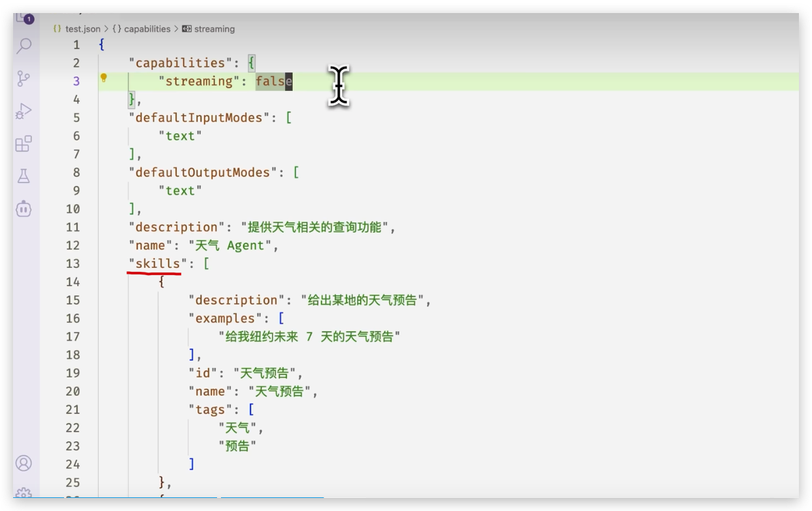Viewport: 812px width, 511px height.
Task: Click the "examples" key
Action: tap(226, 319)
